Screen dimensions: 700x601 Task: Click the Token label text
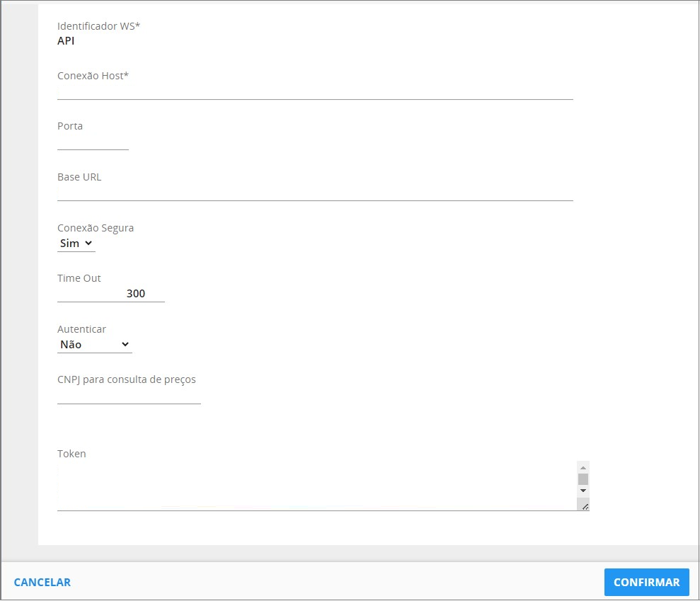(x=71, y=454)
